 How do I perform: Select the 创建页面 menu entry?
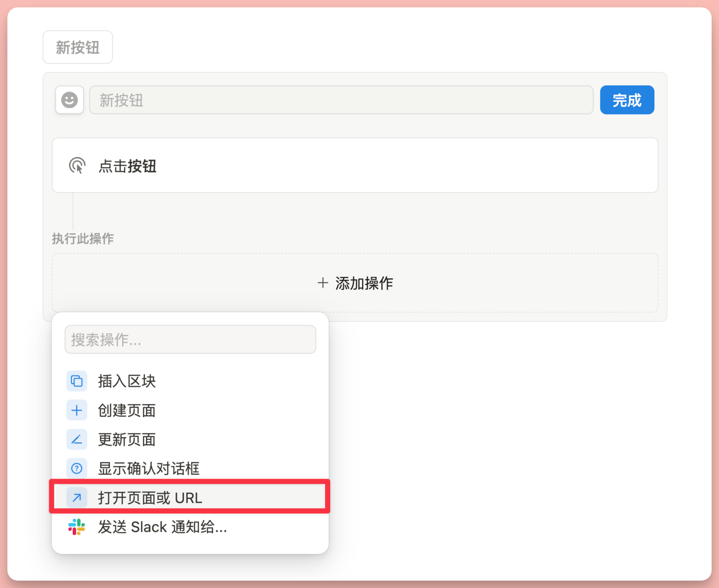126,410
